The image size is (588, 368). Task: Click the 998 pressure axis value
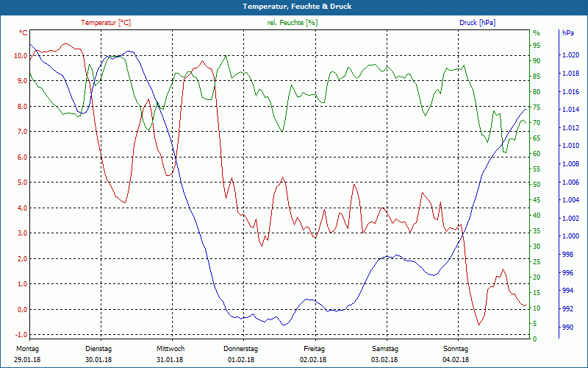pos(568,255)
